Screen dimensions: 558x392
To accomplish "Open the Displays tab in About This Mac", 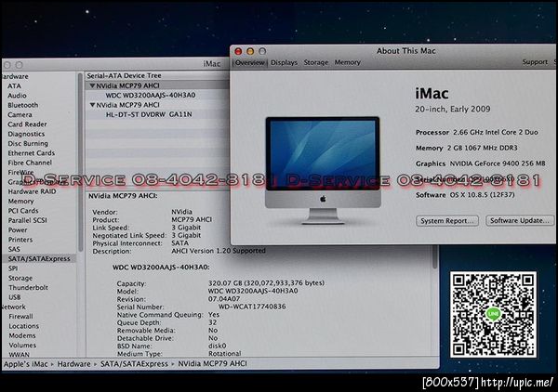I will (x=284, y=62).
